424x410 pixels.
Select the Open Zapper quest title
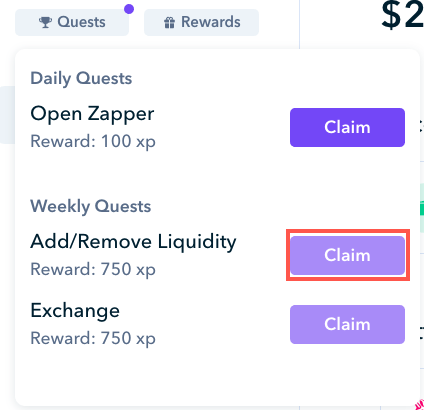[x=92, y=114]
